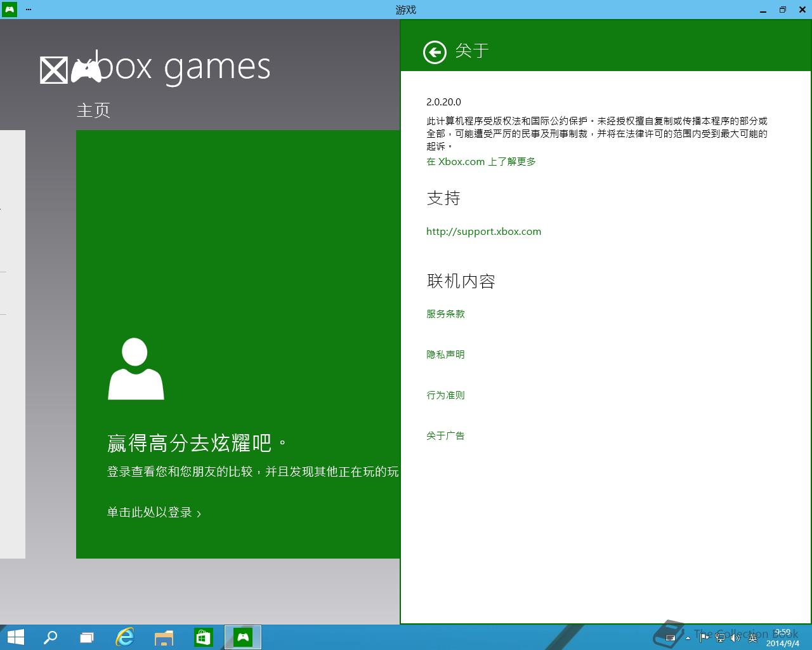Click the 支持 heading
812x650 pixels.
tap(443, 198)
